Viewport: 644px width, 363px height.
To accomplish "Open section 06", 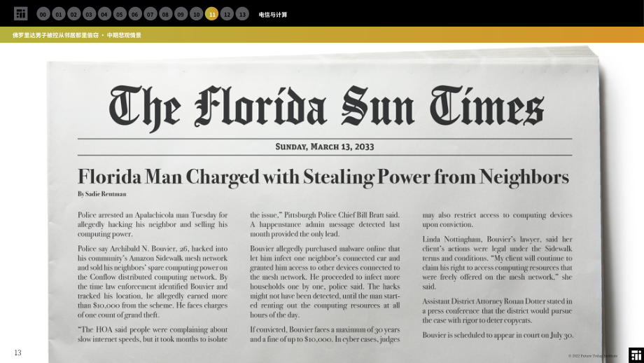I will click(135, 14).
